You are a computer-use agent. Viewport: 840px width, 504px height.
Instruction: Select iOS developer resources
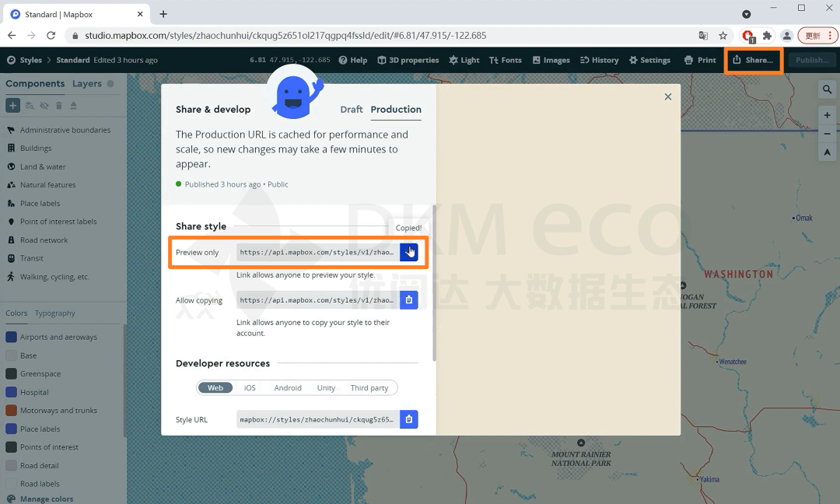(x=250, y=388)
